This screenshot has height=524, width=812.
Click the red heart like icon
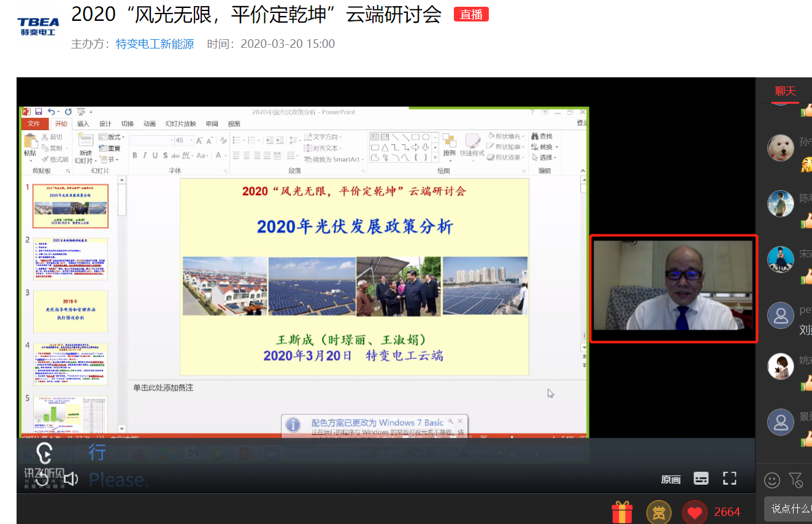(x=694, y=512)
